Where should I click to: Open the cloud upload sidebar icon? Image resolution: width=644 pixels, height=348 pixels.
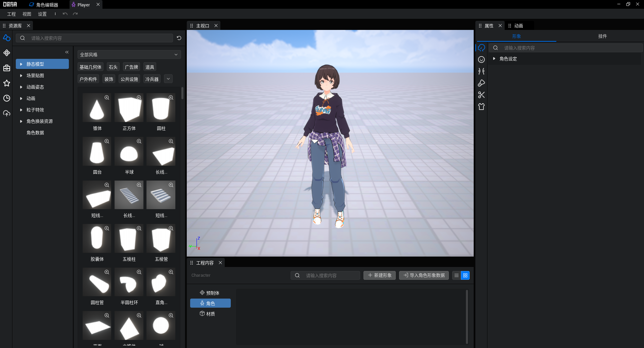[x=7, y=113]
